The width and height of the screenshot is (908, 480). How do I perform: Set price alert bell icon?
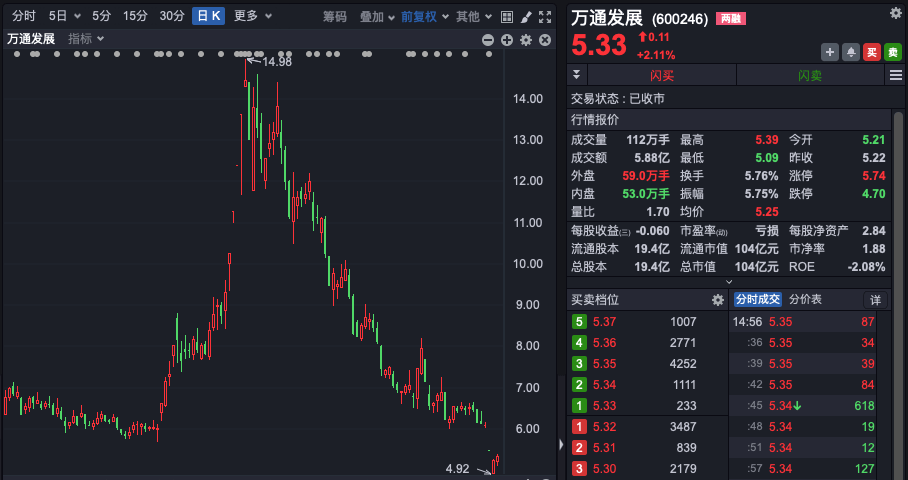851,52
